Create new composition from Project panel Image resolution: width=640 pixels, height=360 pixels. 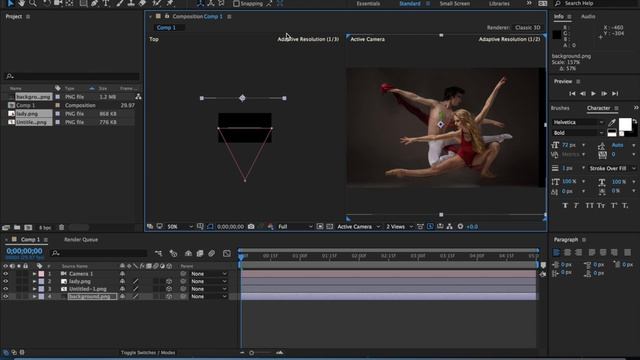(x=28, y=227)
